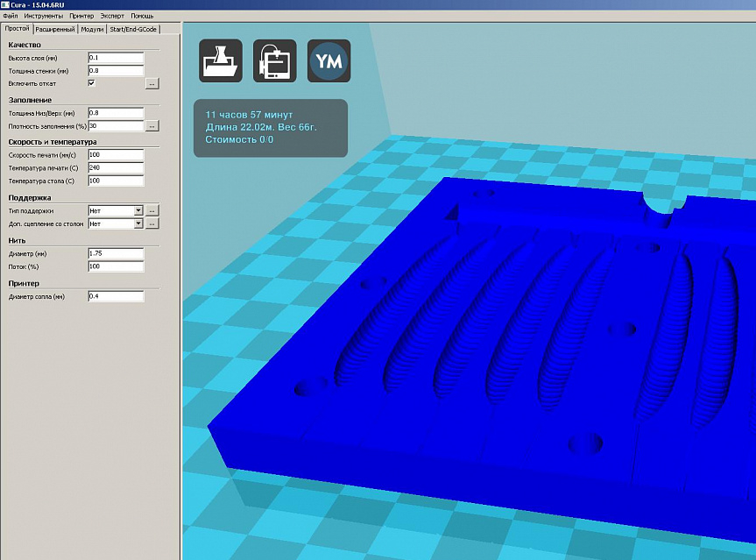Viewport: 756px width, 560px height.
Task: Toggle the 'Включить откат' checkbox
Action: 92,82
